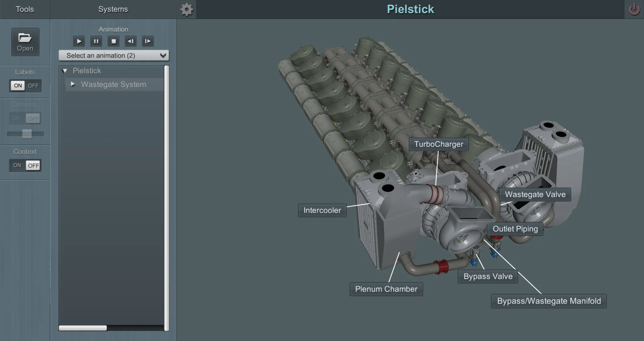Turn Cutaway ON
Viewport: 644px width, 341px height.
click(17, 118)
